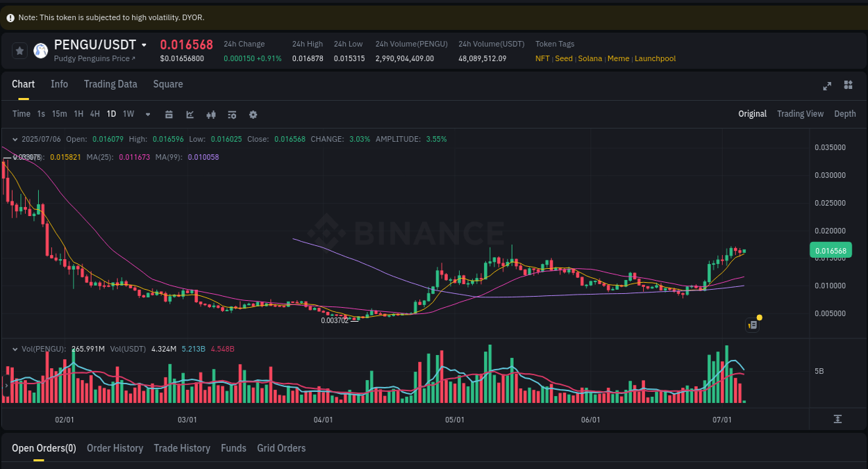Open the panel layout grid icon
The image size is (868, 469).
pos(848,85)
